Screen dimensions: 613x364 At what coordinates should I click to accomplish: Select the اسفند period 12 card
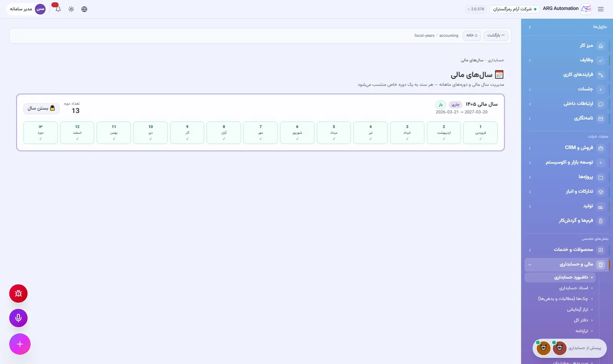click(x=77, y=133)
